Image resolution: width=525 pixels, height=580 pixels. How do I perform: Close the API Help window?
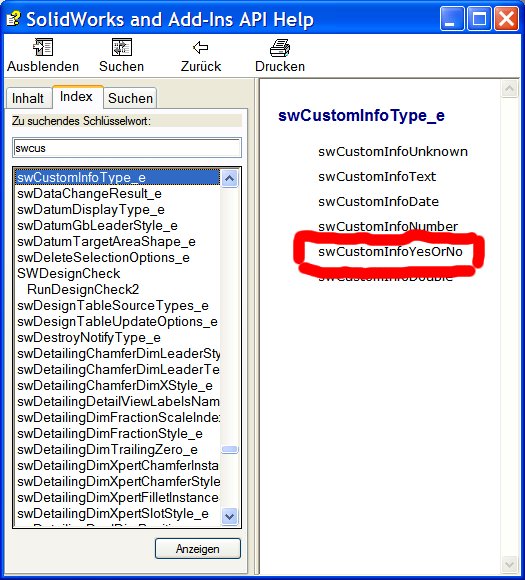coord(507,19)
